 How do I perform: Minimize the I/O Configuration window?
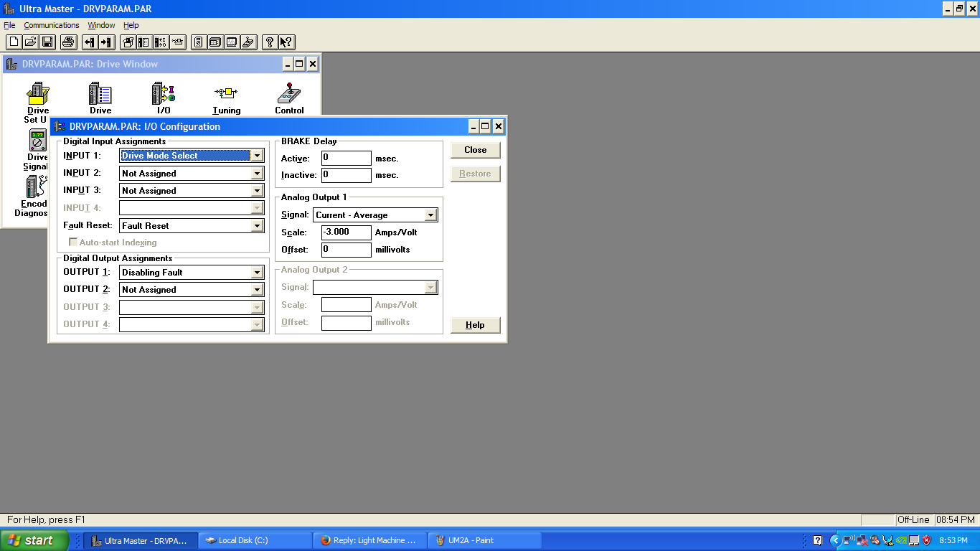tap(473, 126)
